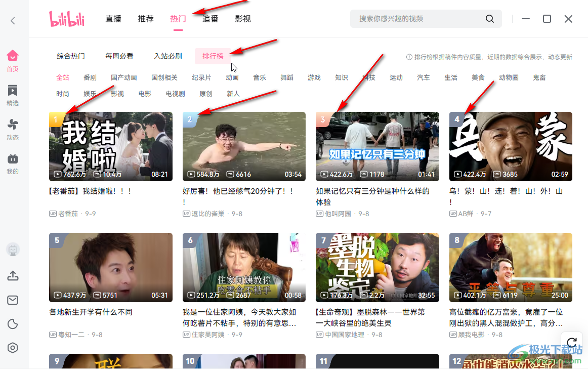Open rank 3 thumbnail 如果记忆只有三分钟
This screenshot has width=588, height=369.
[x=377, y=147]
